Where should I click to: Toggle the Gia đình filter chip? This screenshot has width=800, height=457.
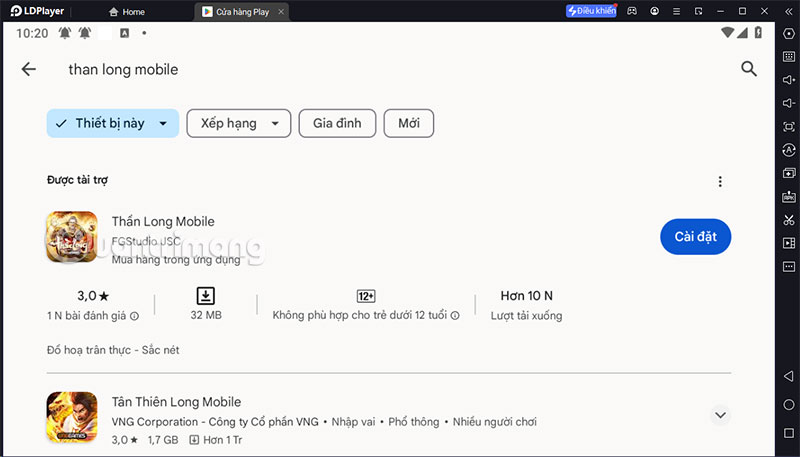(x=337, y=123)
